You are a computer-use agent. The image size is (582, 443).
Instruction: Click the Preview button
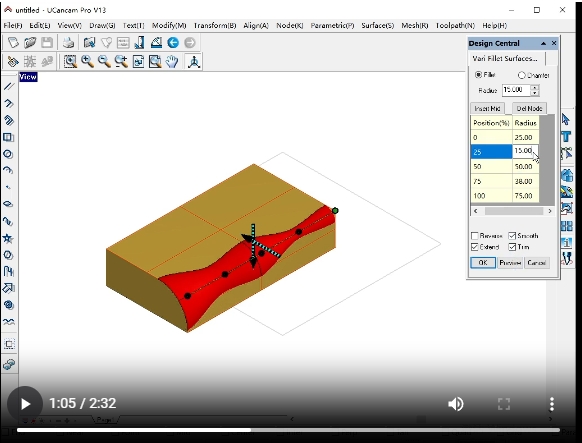click(x=510, y=263)
